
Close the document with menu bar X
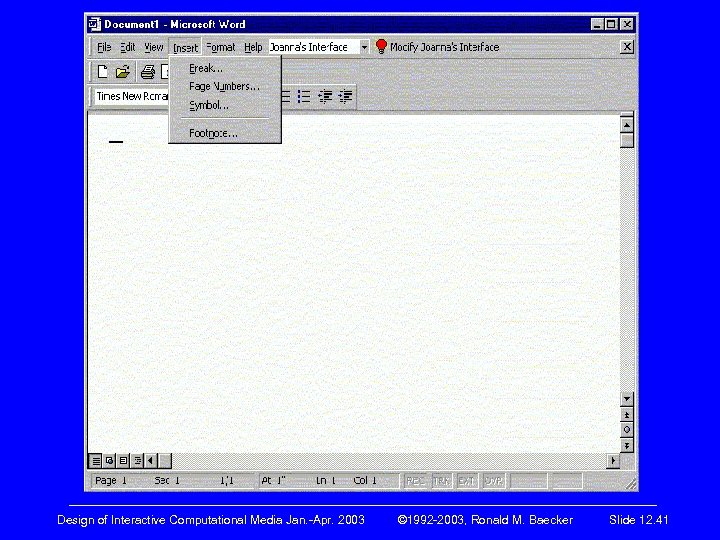pyautogui.click(x=626, y=47)
